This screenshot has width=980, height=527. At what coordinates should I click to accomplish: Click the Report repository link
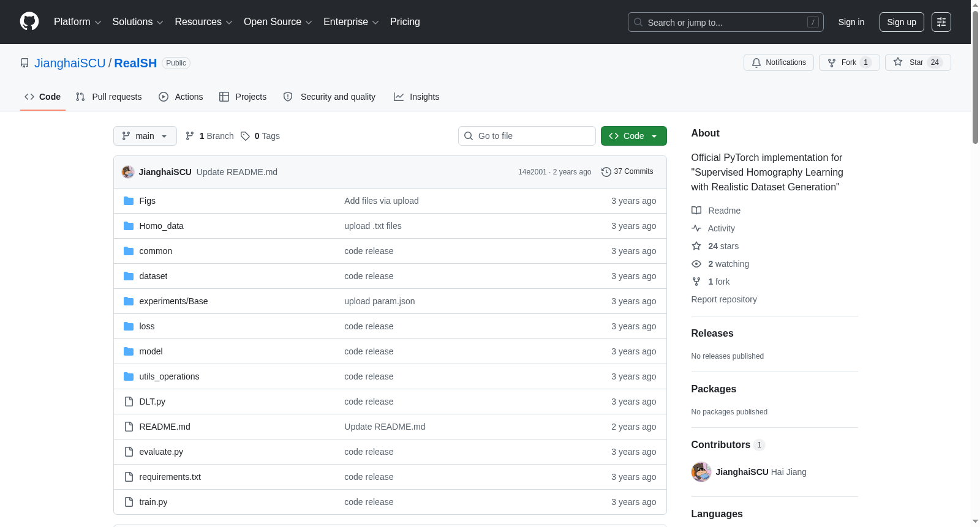(724, 299)
